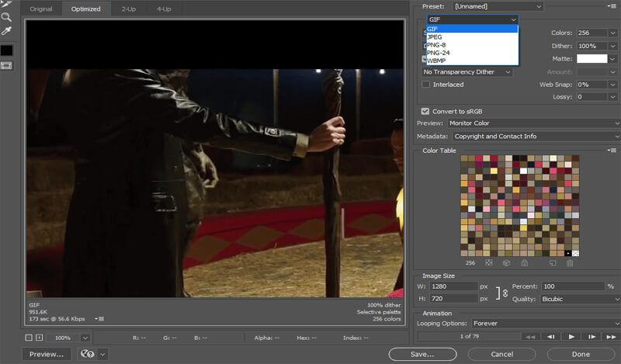
Task: Enable the Interlaced checkbox
Action: pyautogui.click(x=425, y=84)
